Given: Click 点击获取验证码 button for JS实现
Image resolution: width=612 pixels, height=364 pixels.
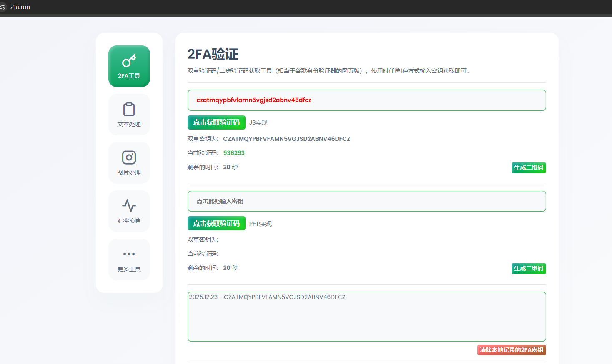Looking at the screenshot, I should (x=216, y=122).
